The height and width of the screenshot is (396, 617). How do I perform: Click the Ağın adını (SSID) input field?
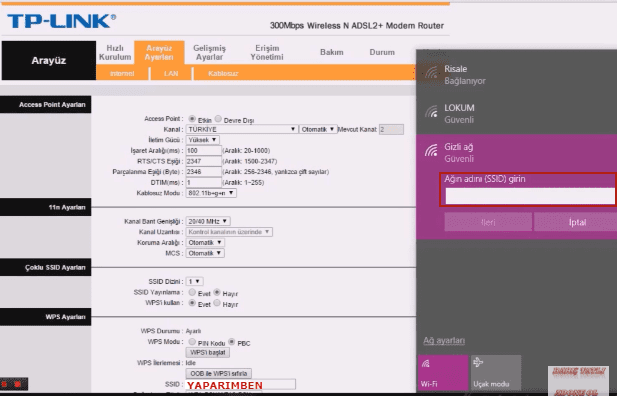point(530,196)
